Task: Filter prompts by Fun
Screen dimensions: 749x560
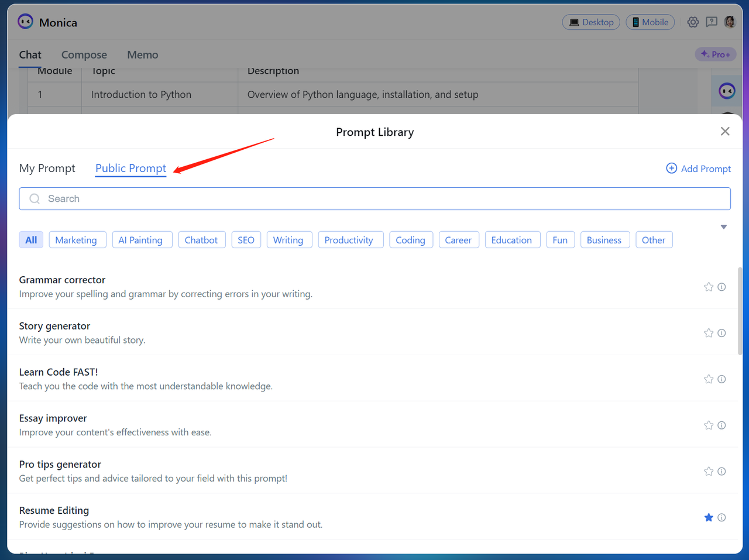Action: pos(560,240)
